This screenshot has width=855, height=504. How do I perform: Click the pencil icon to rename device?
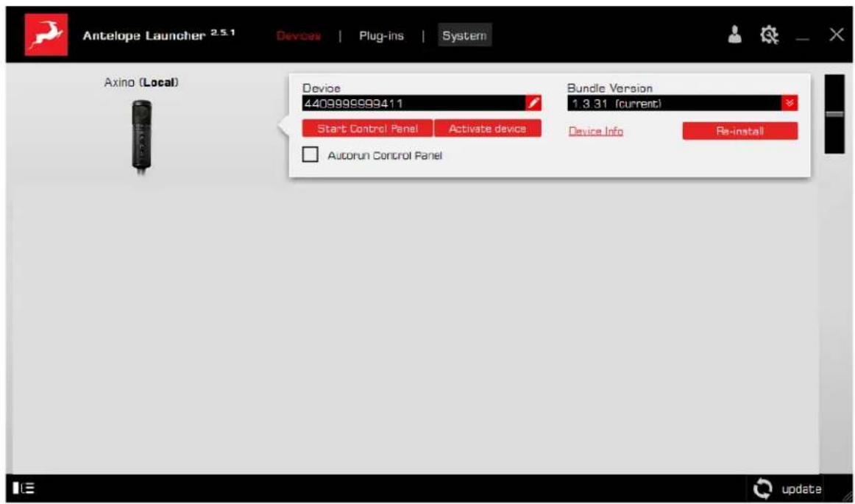(x=533, y=103)
